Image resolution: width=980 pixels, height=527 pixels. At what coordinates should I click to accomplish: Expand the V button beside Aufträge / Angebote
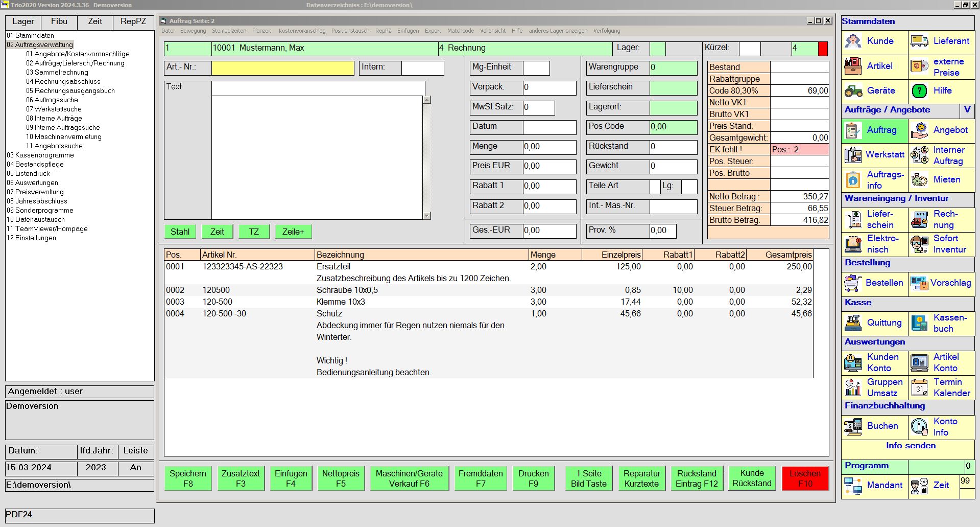click(x=967, y=110)
